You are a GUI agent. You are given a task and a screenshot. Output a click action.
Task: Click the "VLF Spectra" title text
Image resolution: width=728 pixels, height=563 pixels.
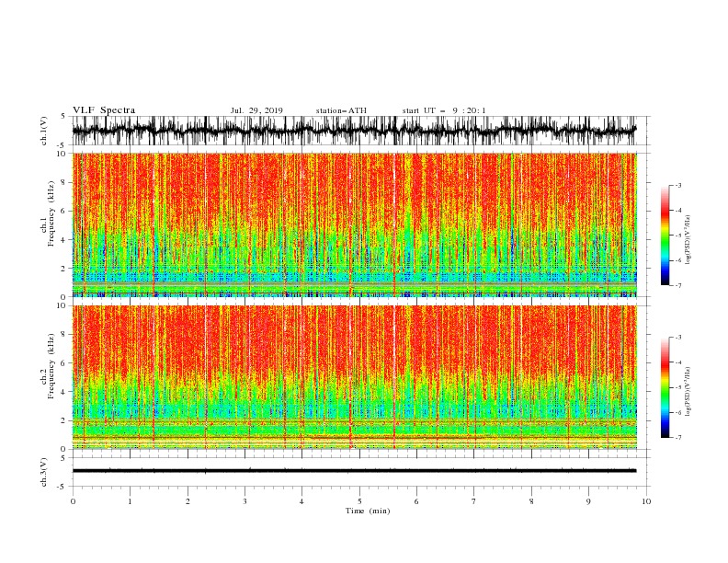click(x=104, y=110)
